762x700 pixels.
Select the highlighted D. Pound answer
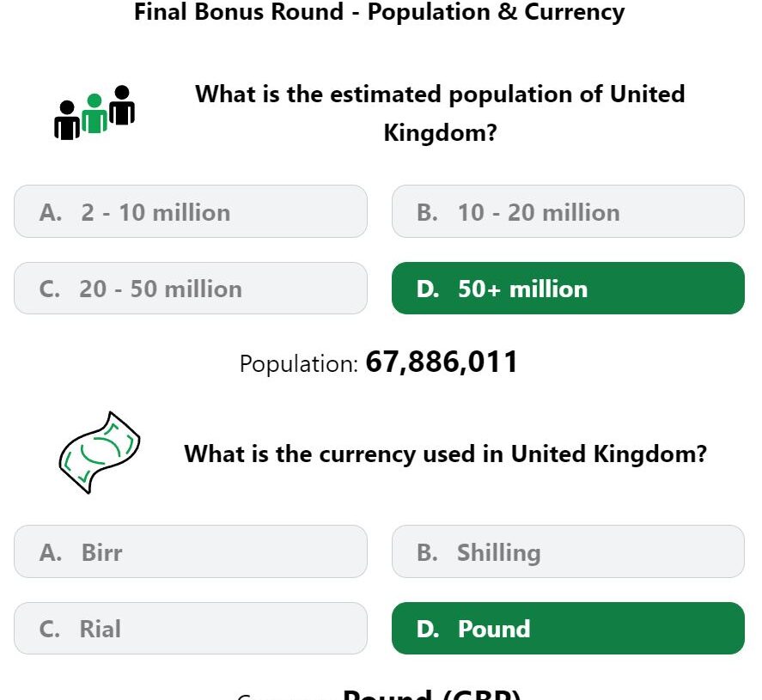568,629
